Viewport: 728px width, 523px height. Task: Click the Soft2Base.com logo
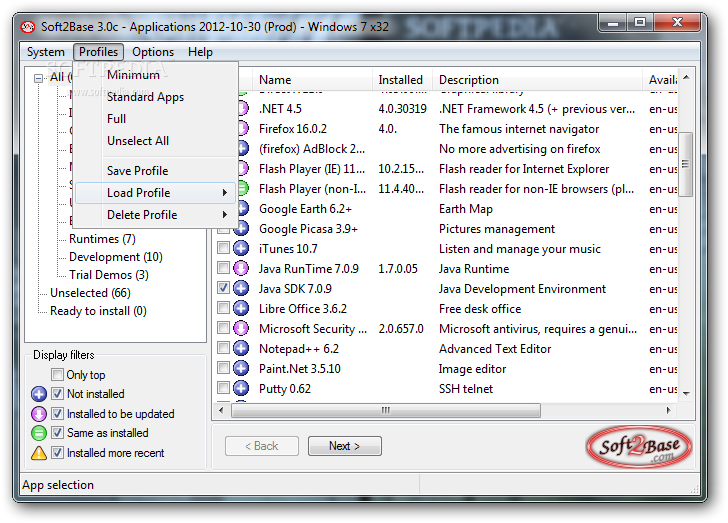click(639, 447)
